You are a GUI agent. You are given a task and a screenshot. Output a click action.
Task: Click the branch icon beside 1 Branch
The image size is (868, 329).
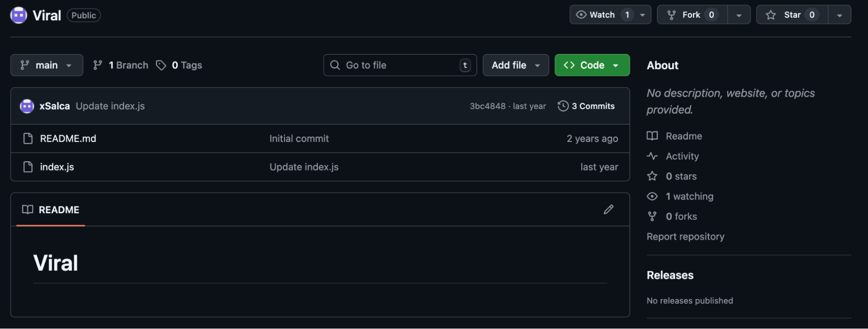(x=98, y=65)
